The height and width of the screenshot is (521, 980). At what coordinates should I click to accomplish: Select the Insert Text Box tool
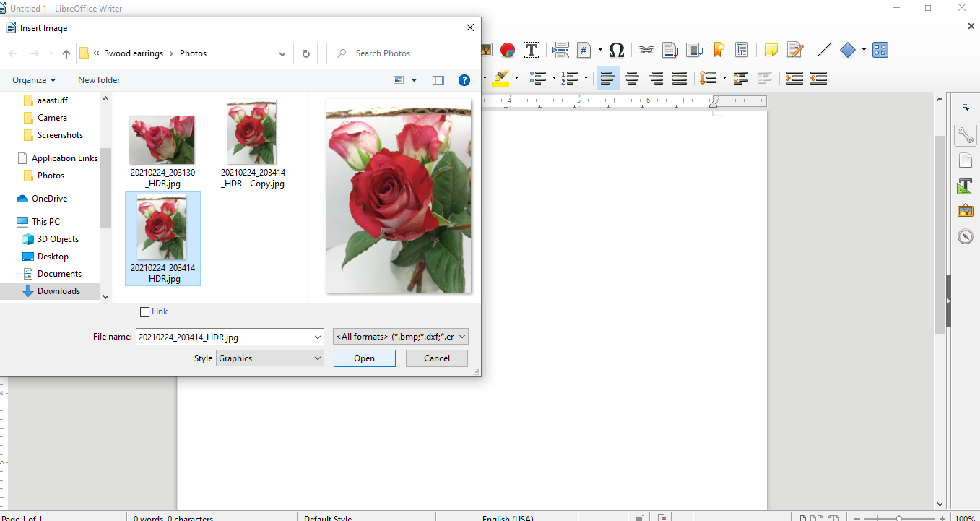pyautogui.click(x=532, y=50)
